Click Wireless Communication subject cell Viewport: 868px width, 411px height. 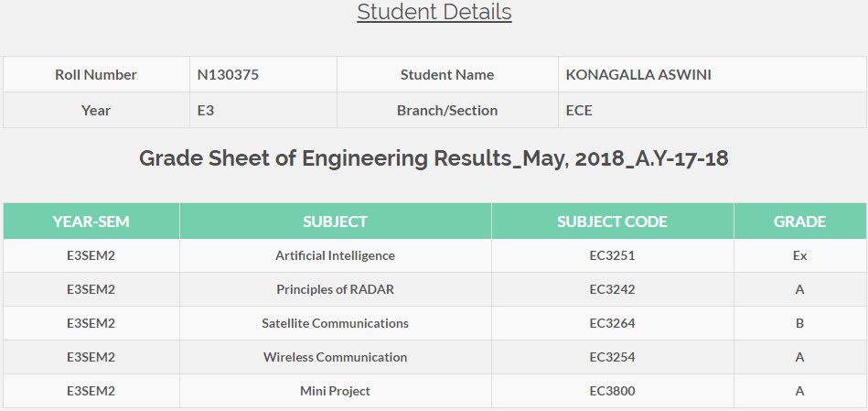tap(335, 357)
